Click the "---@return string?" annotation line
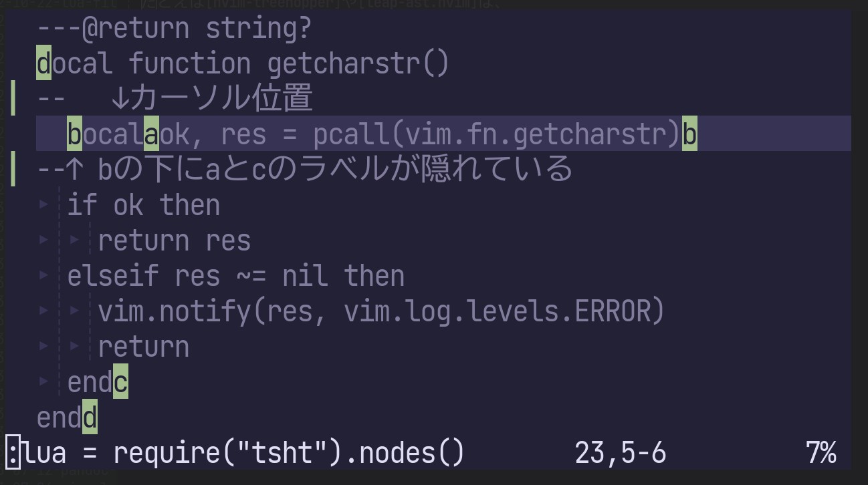This screenshot has height=485, width=868. 175,29
